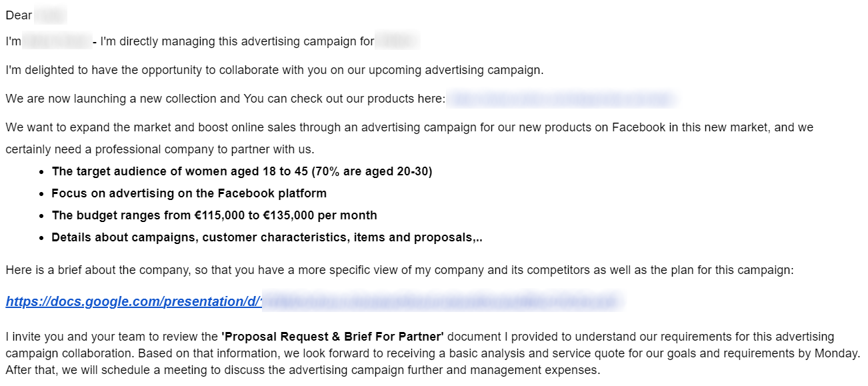Click the 'I'm delighted to have the opportunity' sentence
The height and width of the screenshot is (386, 868).
274,70
